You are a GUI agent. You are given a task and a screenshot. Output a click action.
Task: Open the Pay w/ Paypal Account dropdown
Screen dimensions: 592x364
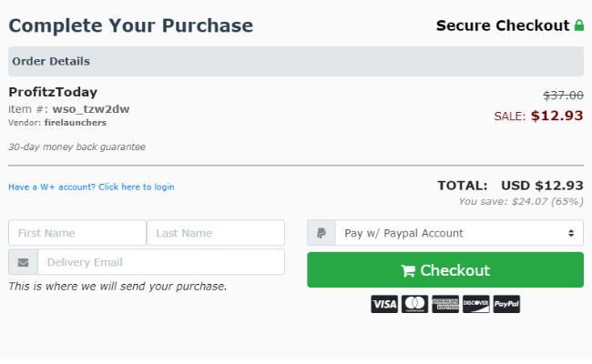[459, 233]
